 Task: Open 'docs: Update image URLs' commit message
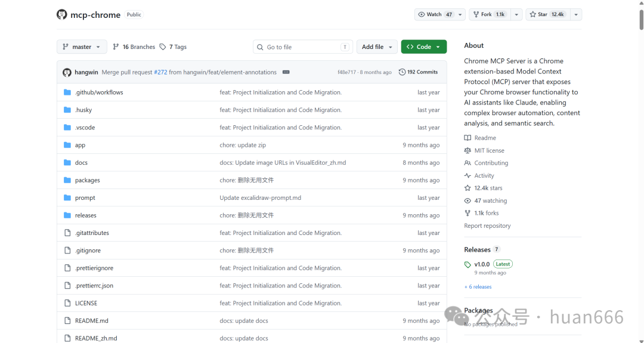pyautogui.click(x=283, y=163)
